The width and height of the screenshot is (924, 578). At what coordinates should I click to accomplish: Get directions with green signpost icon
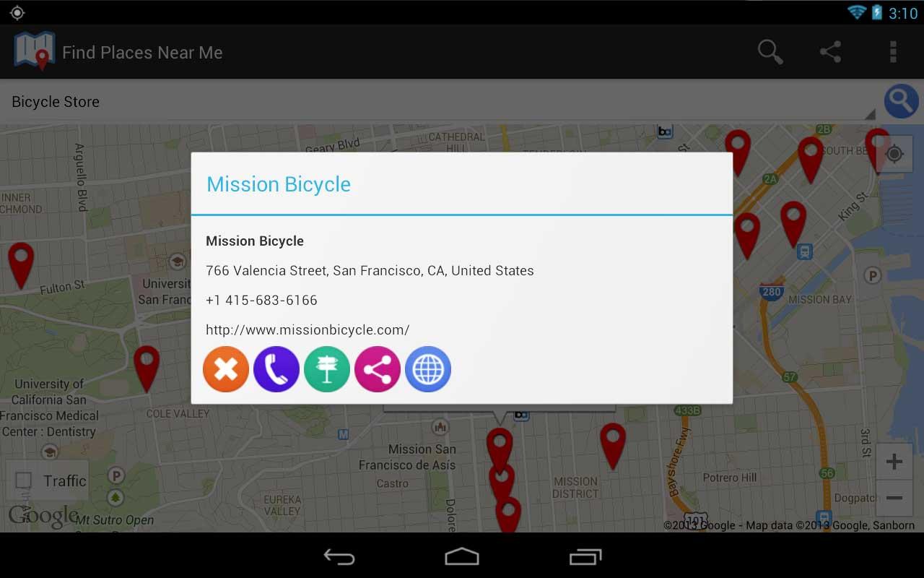[327, 369]
